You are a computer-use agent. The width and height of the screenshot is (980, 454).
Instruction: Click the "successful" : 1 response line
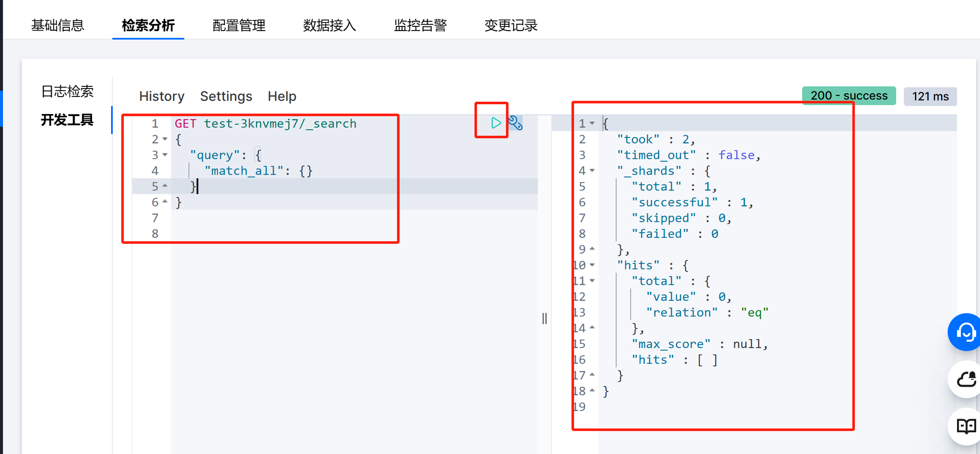tap(692, 202)
